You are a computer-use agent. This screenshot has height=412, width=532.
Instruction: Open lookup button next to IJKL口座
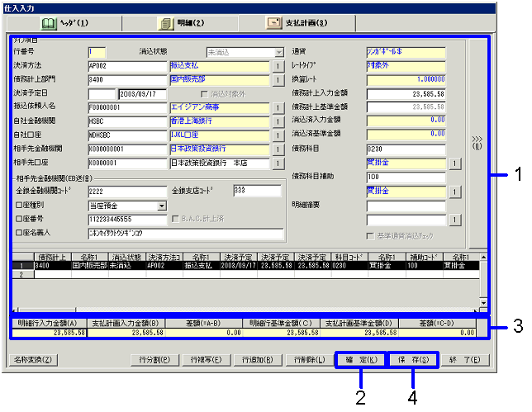pos(278,135)
